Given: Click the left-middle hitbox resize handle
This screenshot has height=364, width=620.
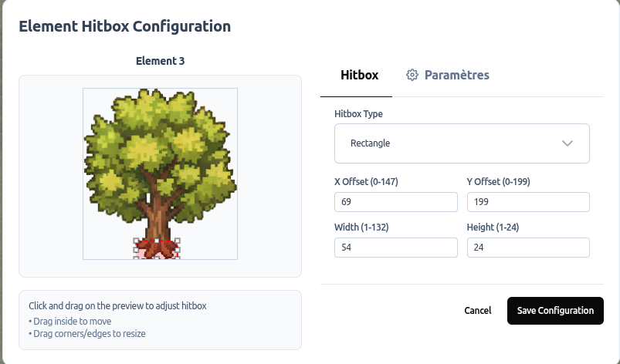Looking at the screenshot, I should pyautogui.click(x=137, y=250).
